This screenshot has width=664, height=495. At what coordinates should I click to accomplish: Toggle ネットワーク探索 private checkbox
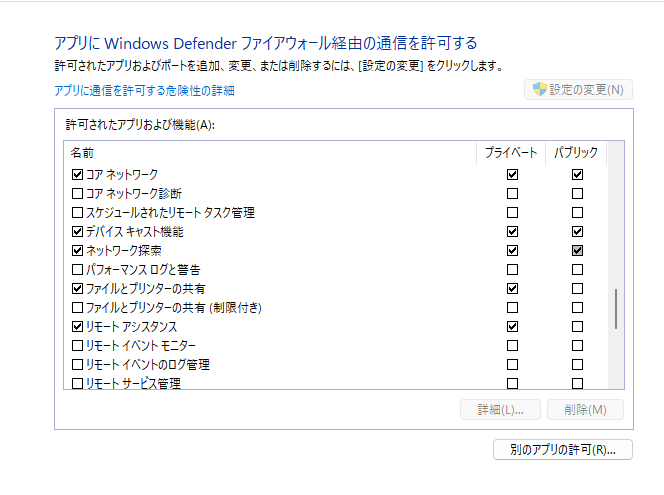point(513,250)
